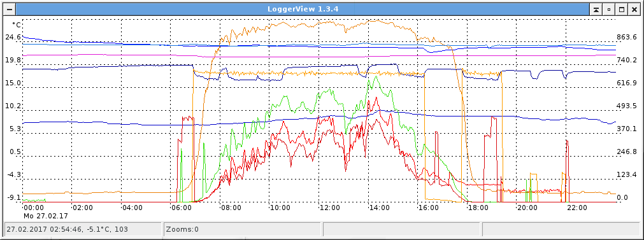Click the empty third status bar field
The image size is (644, 240).
coord(401,229)
